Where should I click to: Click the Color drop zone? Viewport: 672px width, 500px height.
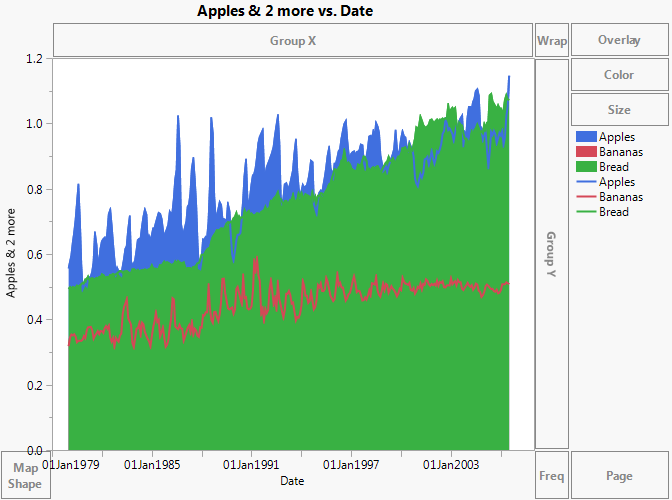click(x=619, y=75)
